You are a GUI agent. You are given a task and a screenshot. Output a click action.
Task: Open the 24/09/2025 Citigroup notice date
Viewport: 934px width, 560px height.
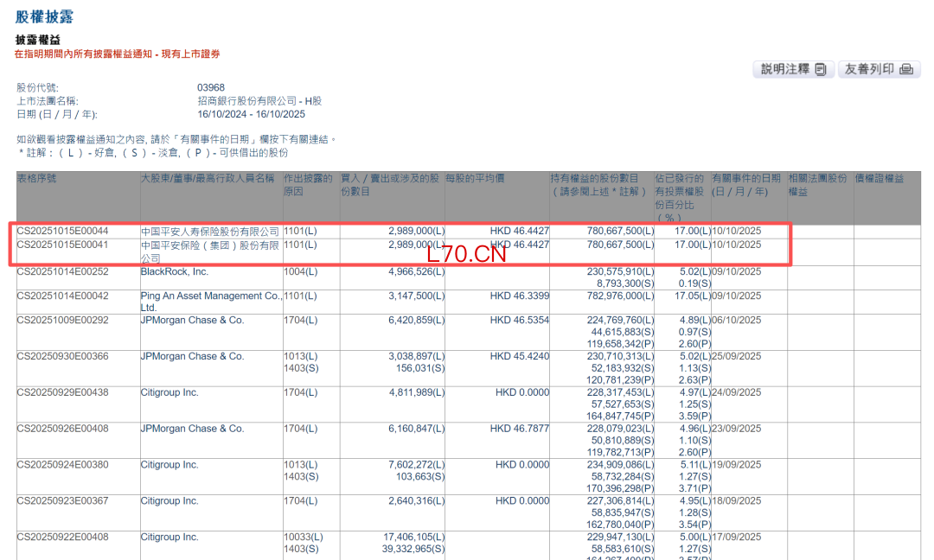(736, 392)
